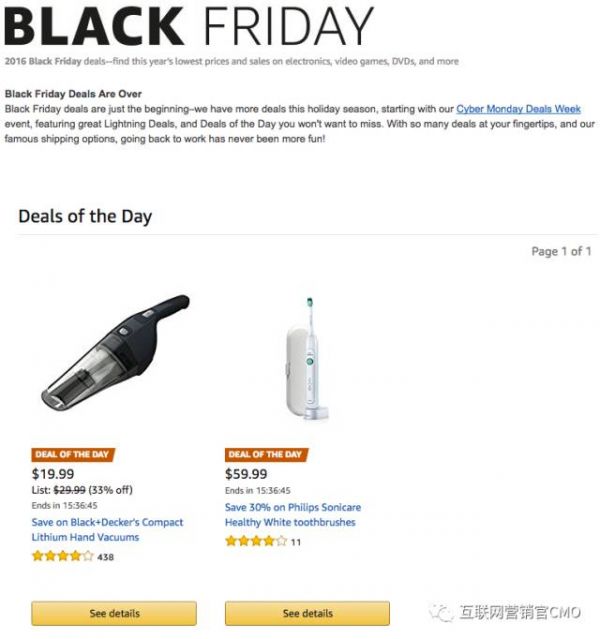The height and width of the screenshot is (639, 600).
Task: Click the Philips Sonicare star rating
Action: click(256, 541)
